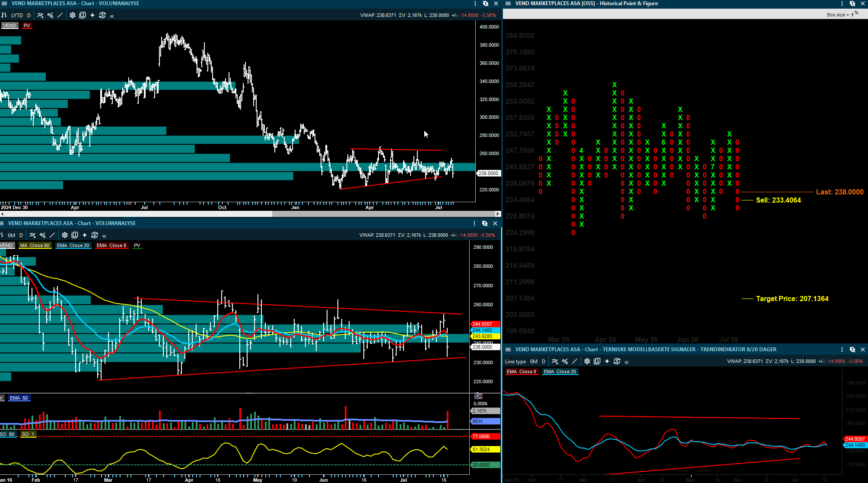Collapse toolbar with double-chevron in top chart
Screen dimensions: 868x483
(x=112, y=16)
